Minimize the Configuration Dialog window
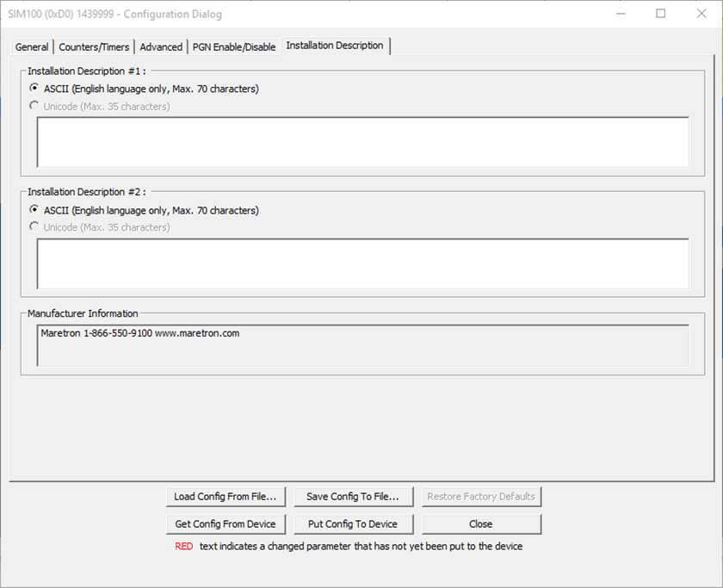723x588 pixels. (621, 14)
